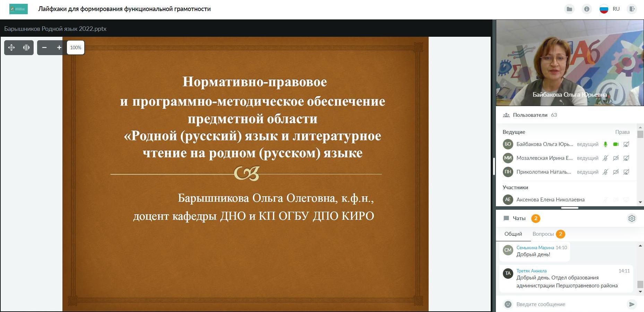Click the chat scrollbar down arrow
The width and height of the screenshot is (644, 312).
click(x=640, y=292)
